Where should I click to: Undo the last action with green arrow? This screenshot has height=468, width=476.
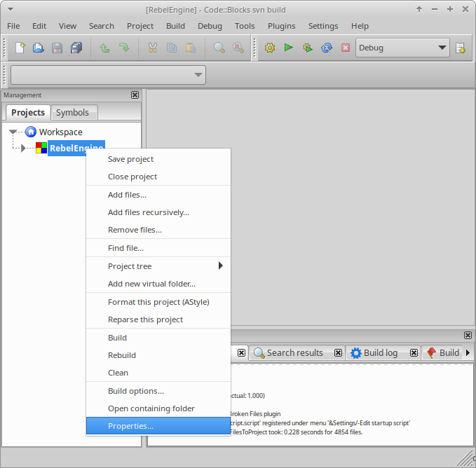pyautogui.click(x=105, y=48)
